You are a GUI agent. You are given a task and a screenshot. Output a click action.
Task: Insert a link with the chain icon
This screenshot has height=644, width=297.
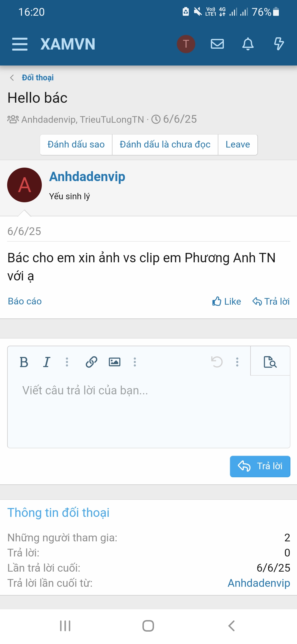click(91, 362)
